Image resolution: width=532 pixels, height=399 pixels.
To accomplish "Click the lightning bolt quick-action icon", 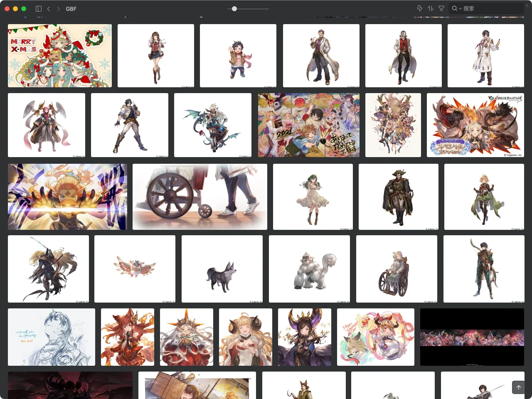I will click(x=419, y=8).
